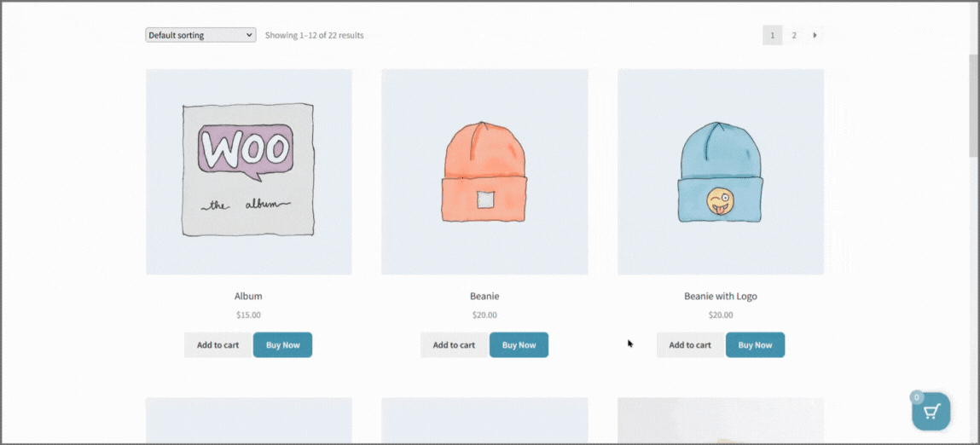This screenshot has width=980, height=445.
Task: Select page 1 in pagination
Action: [x=773, y=35]
